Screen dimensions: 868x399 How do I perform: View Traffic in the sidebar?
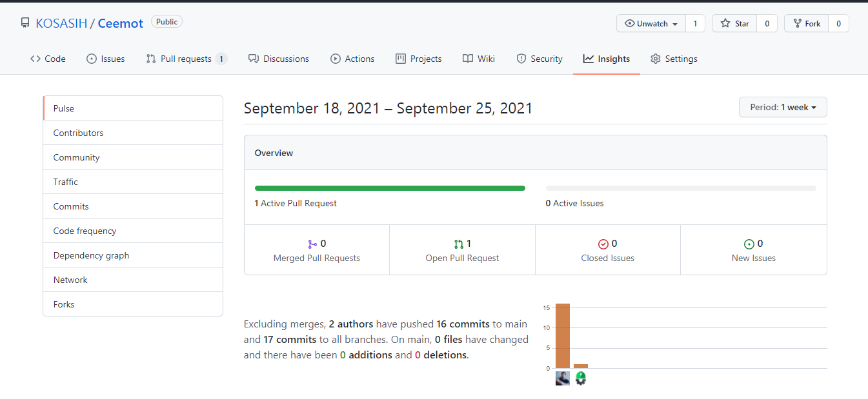(133, 182)
